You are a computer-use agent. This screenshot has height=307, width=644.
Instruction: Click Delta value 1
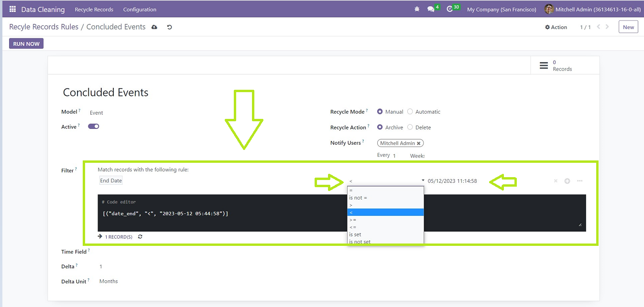pyautogui.click(x=101, y=266)
